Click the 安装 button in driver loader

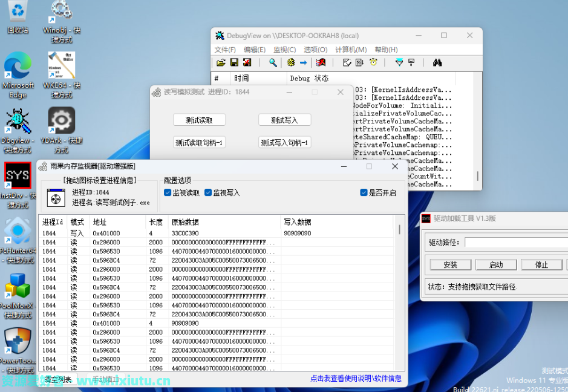(450, 265)
